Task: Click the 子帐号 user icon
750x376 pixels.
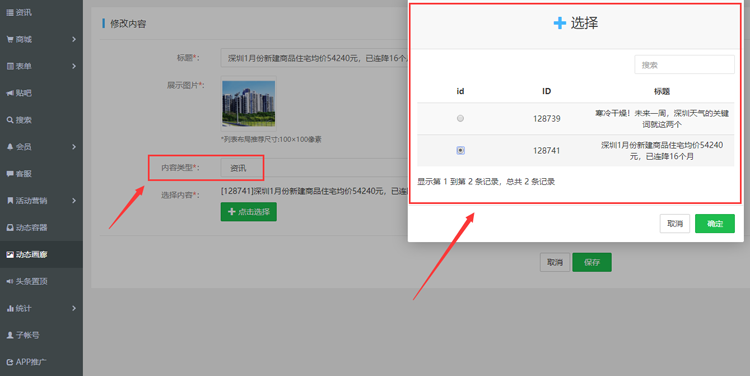Action: [10, 335]
